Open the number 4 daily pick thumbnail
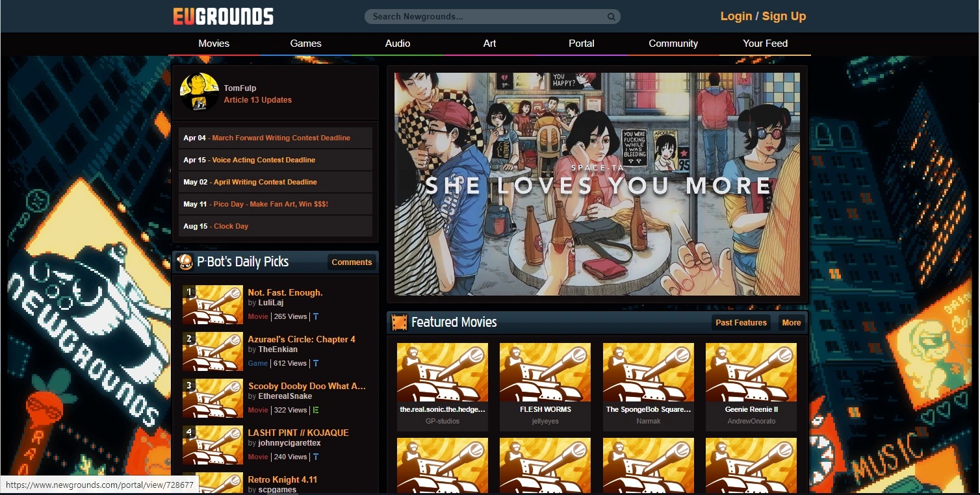Screen dimensions: 980x495 (x=213, y=445)
